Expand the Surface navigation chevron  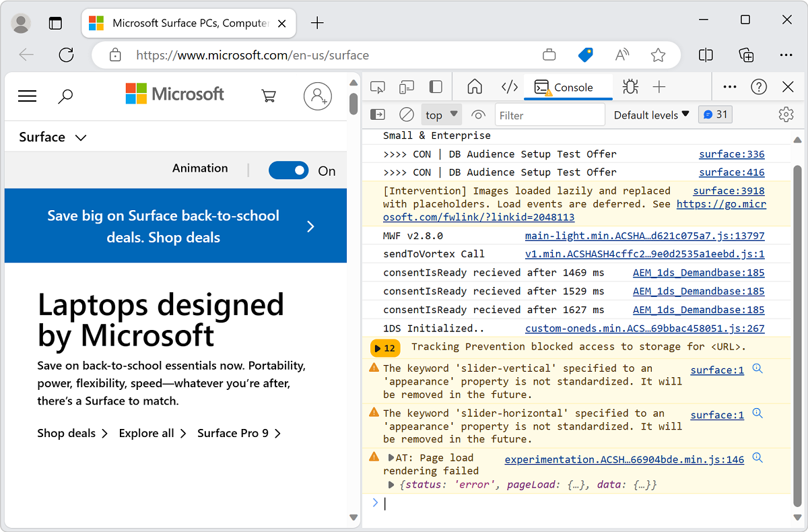pyautogui.click(x=80, y=137)
